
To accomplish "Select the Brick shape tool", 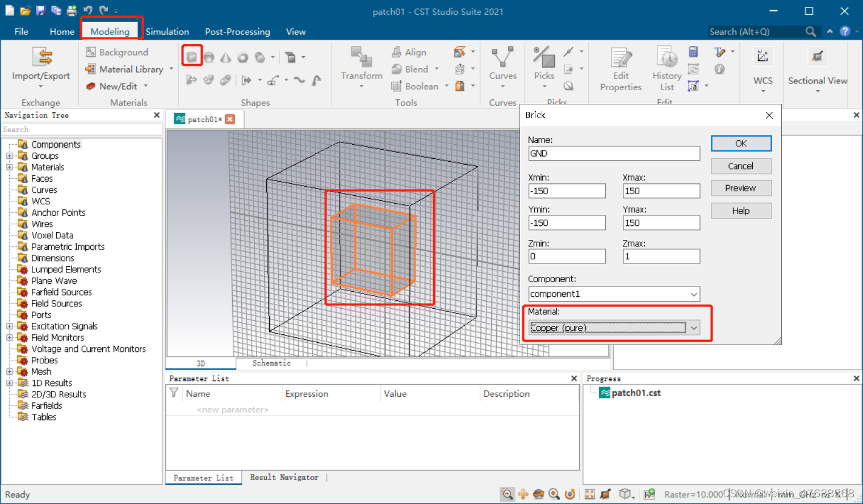I will click(192, 57).
